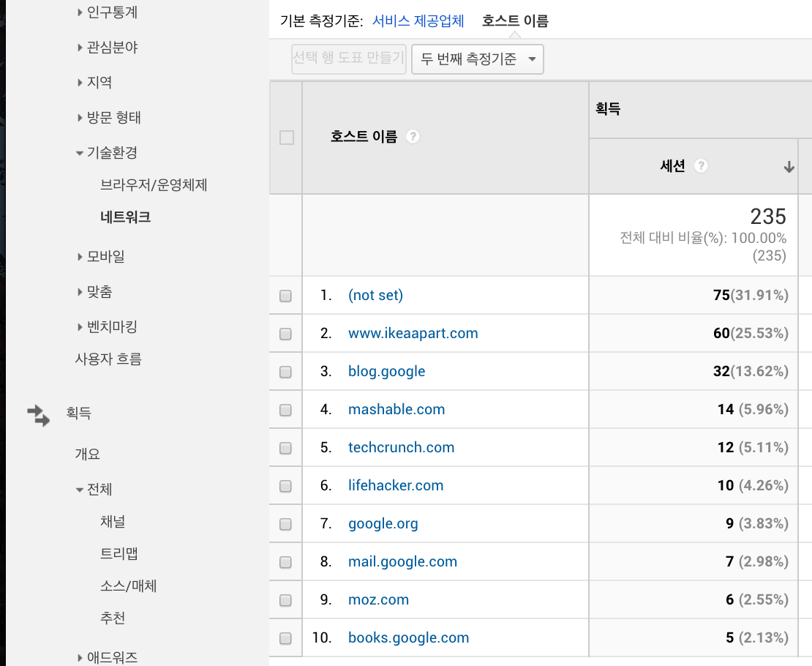Screen dimensions: 812x666
Task: Switch to 서비스 제공업체 primary dimension
Action: point(418,20)
